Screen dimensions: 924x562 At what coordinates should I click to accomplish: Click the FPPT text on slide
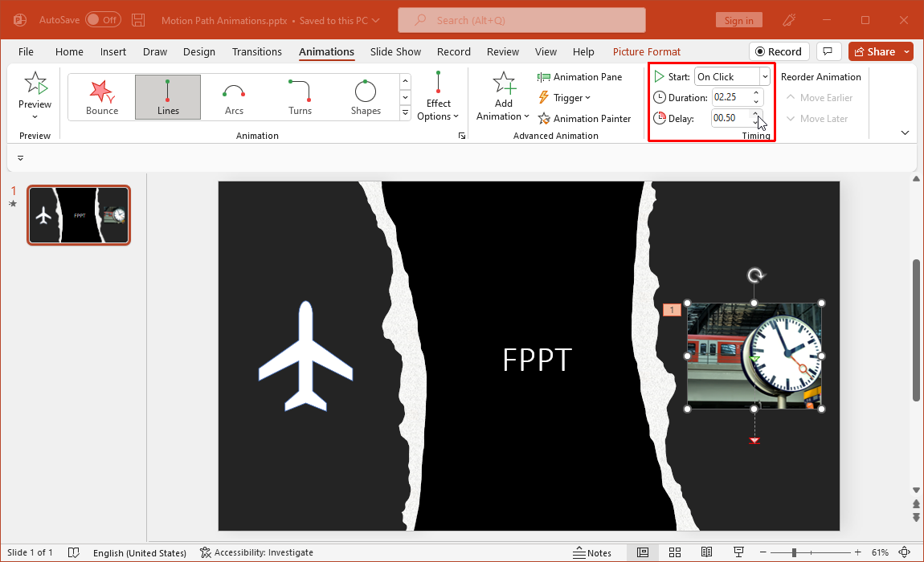[x=537, y=360]
